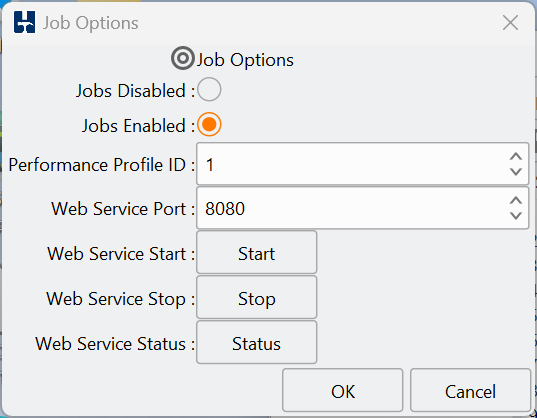This screenshot has height=418, width=537.
Task: Select the Jobs Disabled radio button
Action: click(x=209, y=89)
